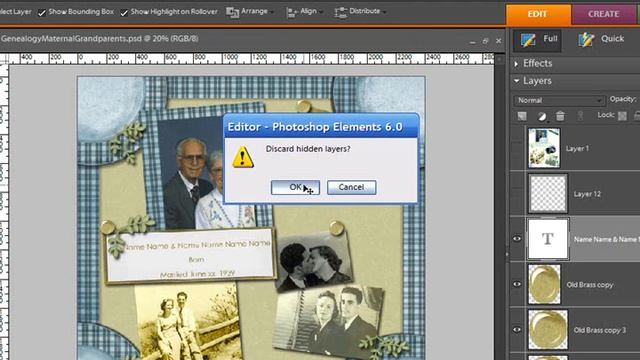
Task: Switch to the CREATE tab
Action: click(603, 14)
